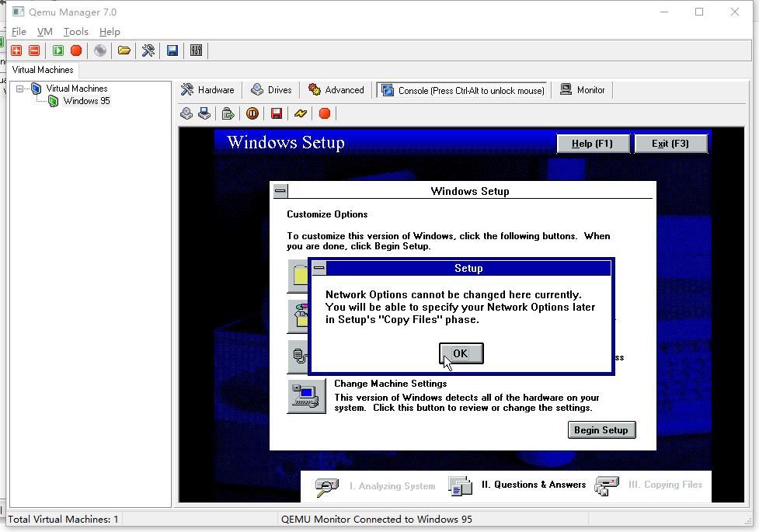The image size is (759, 532).
Task: Switch to the Hardware tab
Action: [207, 90]
